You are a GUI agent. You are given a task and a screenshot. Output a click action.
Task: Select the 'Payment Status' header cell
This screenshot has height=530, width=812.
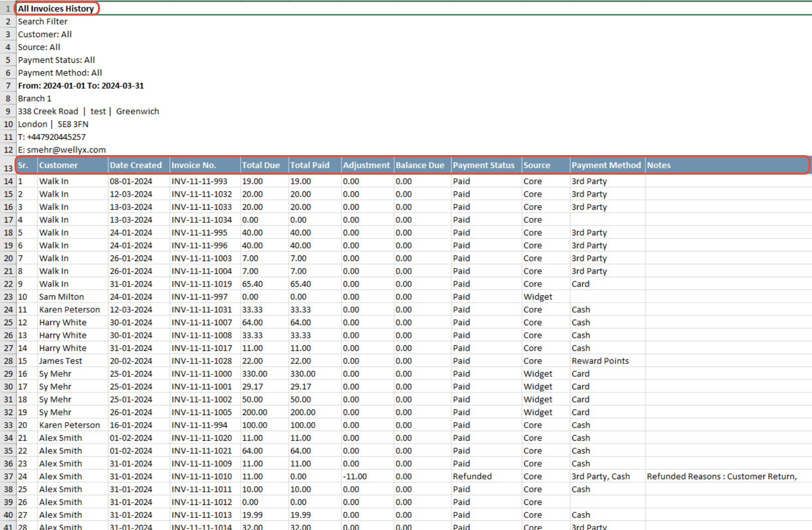(x=487, y=165)
